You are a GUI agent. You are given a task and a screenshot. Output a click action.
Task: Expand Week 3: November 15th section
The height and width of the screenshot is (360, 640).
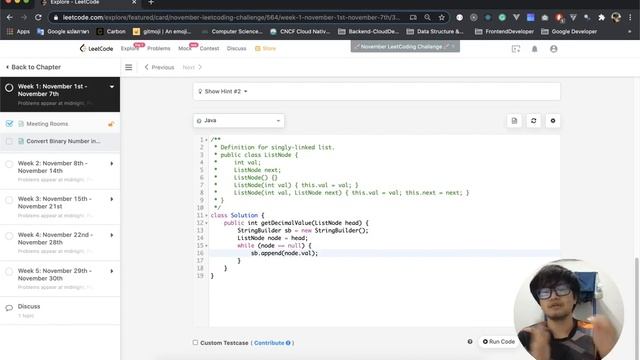[111, 200]
